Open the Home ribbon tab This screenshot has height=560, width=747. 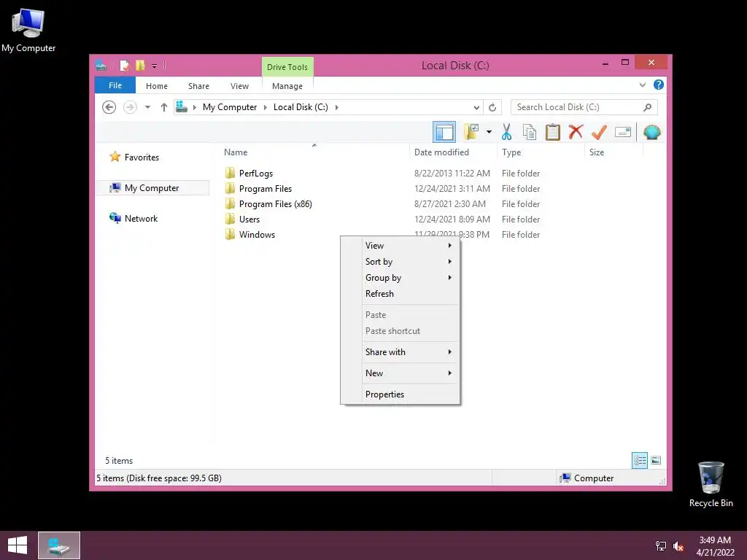point(157,86)
